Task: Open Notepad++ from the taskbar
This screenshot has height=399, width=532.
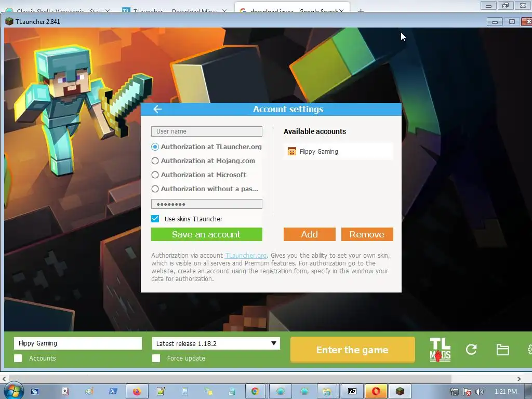Action: 161,392
